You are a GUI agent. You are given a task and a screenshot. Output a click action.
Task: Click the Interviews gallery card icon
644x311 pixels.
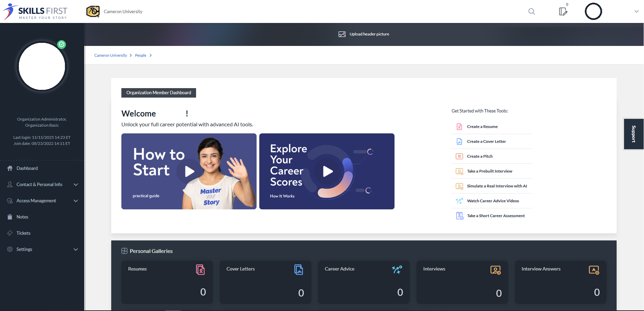point(495,270)
